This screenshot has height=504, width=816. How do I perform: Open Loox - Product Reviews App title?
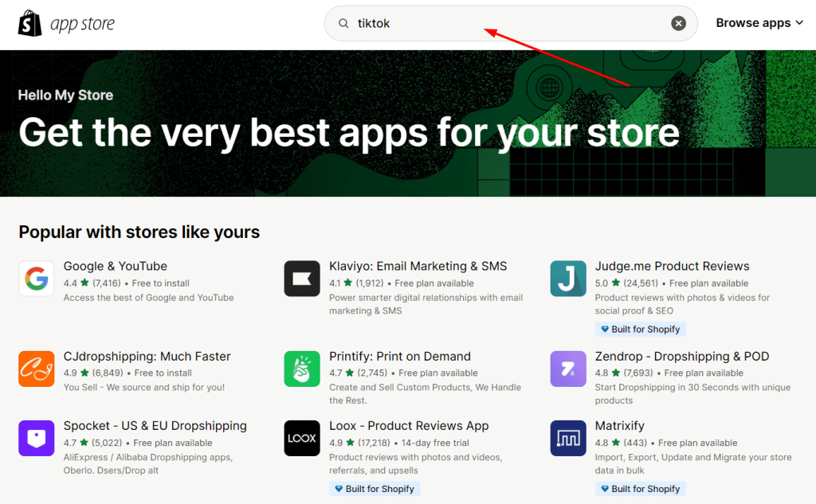point(409,425)
